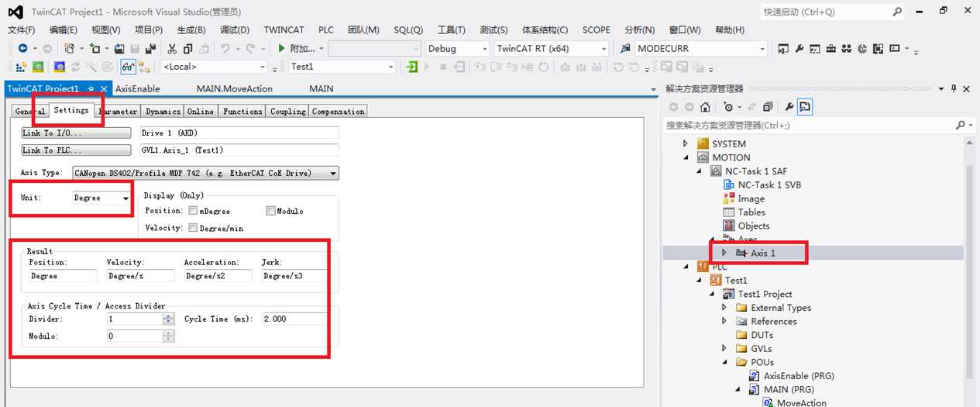Click the TwinCAT Activate Configuration icon
Screen dimensions: 980x407
tap(22, 67)
